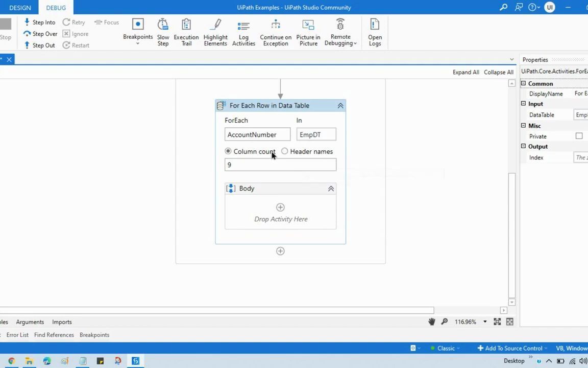The image size is (588, 368).
Task: Collapse the Body container
Action: (331, 189)
